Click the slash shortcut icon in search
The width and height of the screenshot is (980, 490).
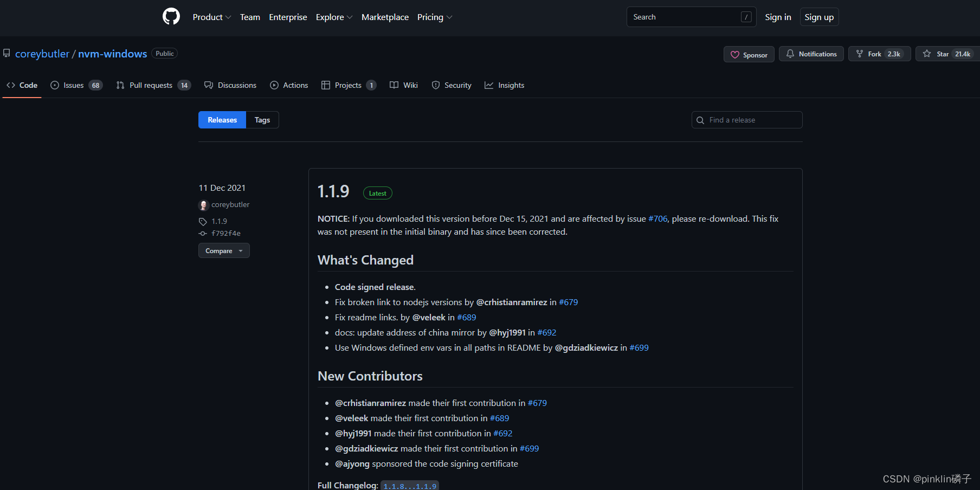pos(746,17)
